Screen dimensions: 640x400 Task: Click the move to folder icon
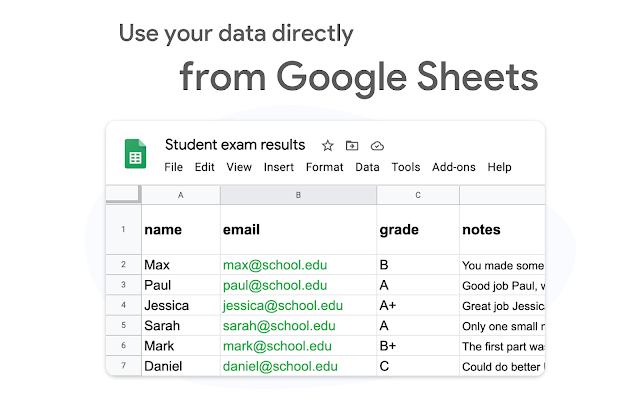click(352, 145)
